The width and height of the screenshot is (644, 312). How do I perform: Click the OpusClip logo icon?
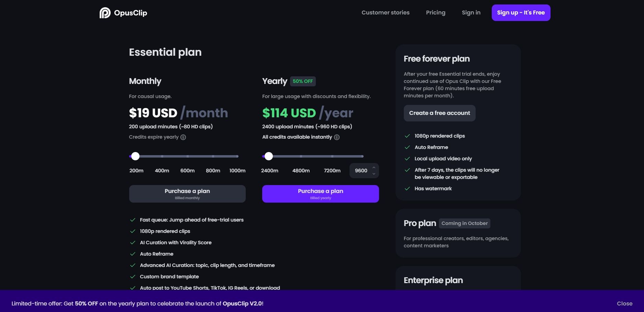pyautogui.click(x=105, y=13)
